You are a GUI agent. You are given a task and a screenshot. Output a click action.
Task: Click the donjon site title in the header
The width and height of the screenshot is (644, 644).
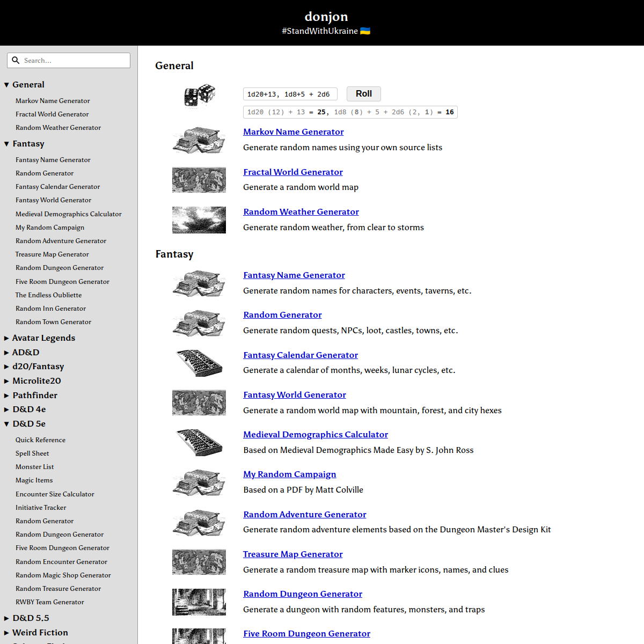click(326, 17)
